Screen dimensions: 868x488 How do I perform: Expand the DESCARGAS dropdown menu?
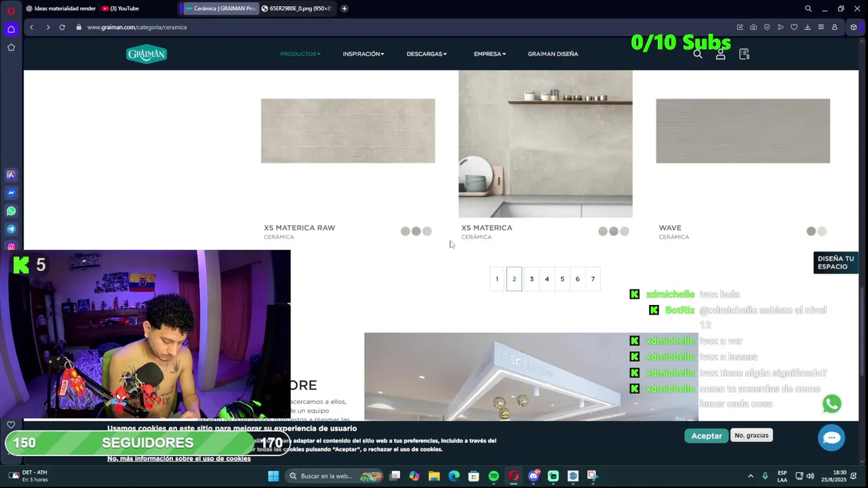427,54
